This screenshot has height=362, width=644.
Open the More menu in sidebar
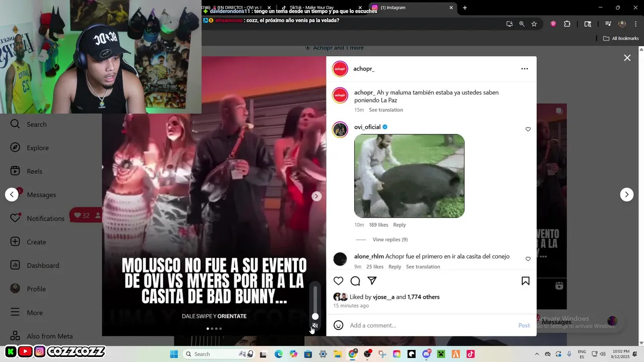(x=27, y=312)
